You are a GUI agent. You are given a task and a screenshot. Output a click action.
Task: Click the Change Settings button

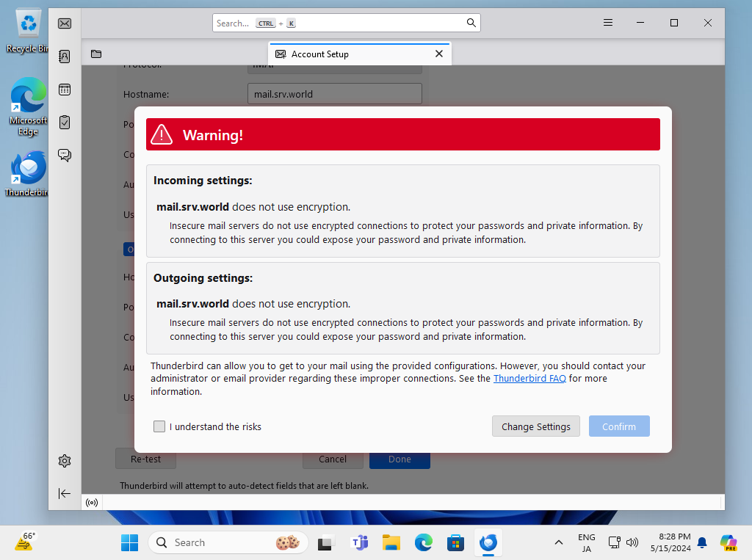point(536,426)
